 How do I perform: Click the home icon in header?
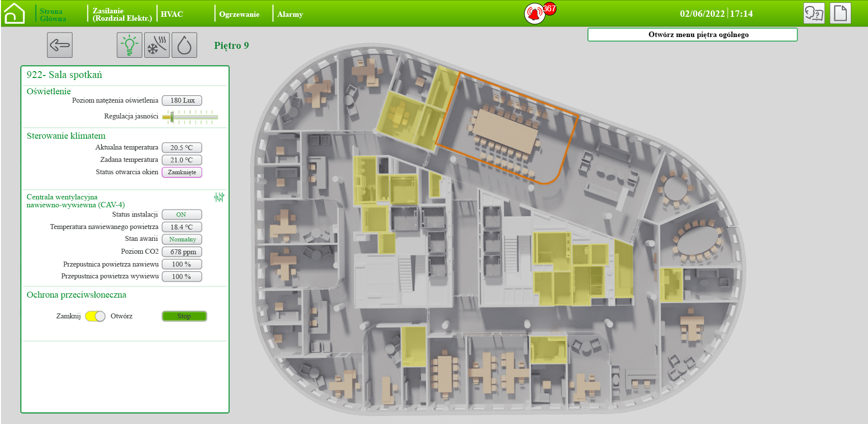pos(14,13)
